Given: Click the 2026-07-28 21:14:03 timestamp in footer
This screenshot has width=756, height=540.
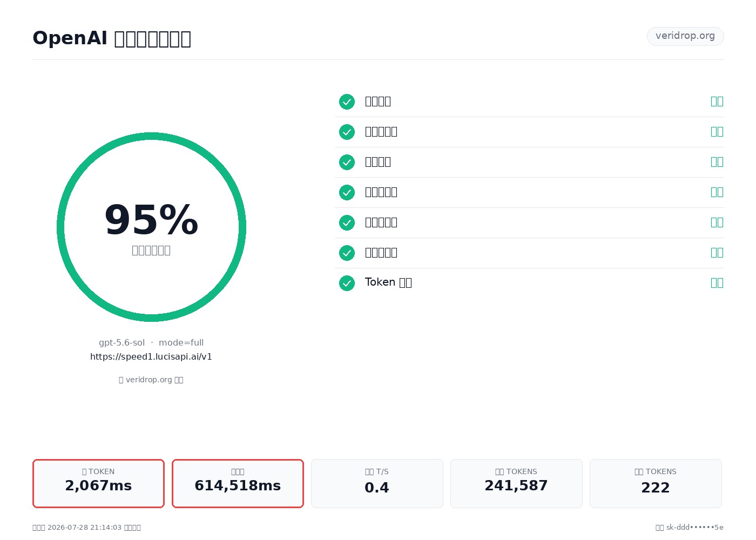Looking at the screenshot, I should coord(84,528).
